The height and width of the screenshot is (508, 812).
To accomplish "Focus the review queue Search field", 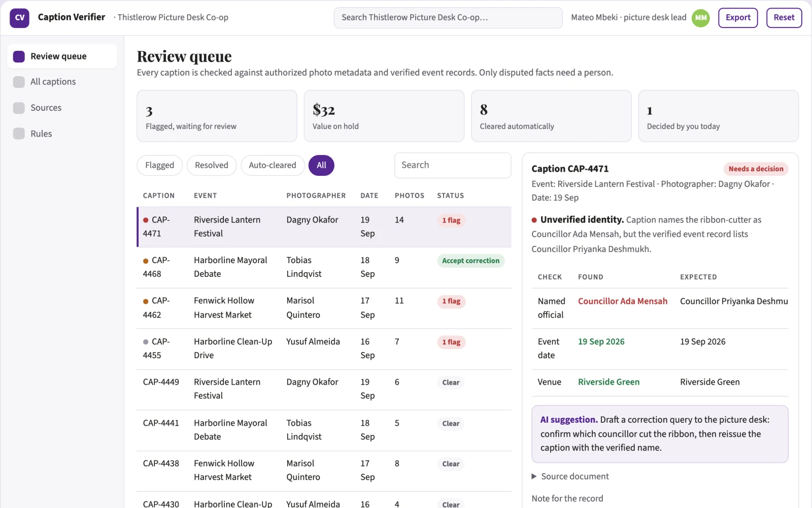I will [453, 165].
